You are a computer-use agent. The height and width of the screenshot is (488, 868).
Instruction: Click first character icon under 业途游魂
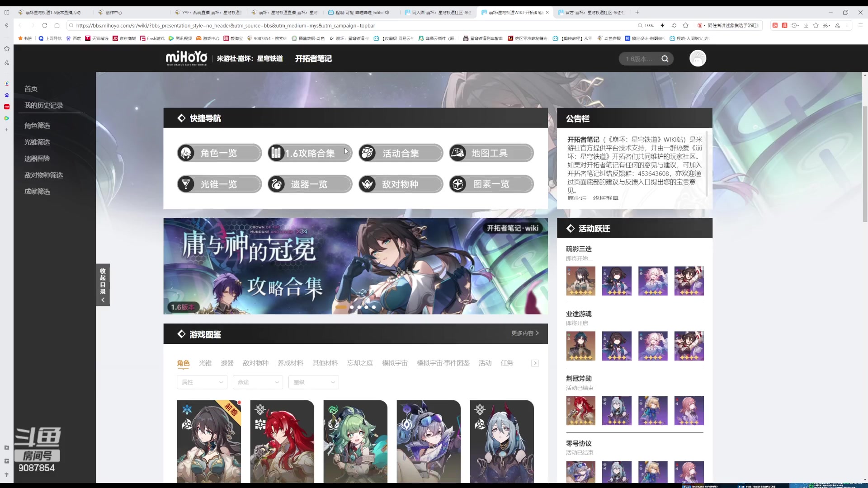coord(580,346)
